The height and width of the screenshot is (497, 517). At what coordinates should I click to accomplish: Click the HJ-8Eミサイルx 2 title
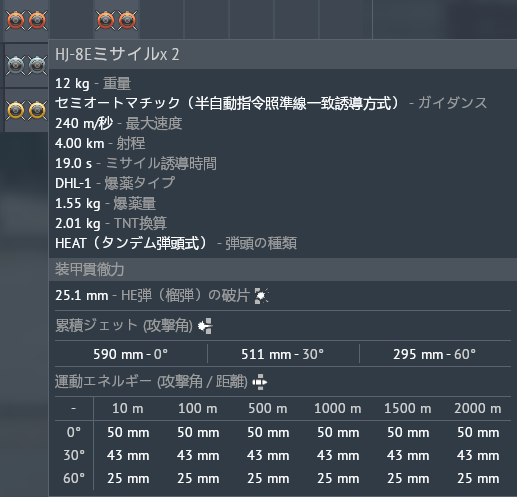click(x=117, y=54)
